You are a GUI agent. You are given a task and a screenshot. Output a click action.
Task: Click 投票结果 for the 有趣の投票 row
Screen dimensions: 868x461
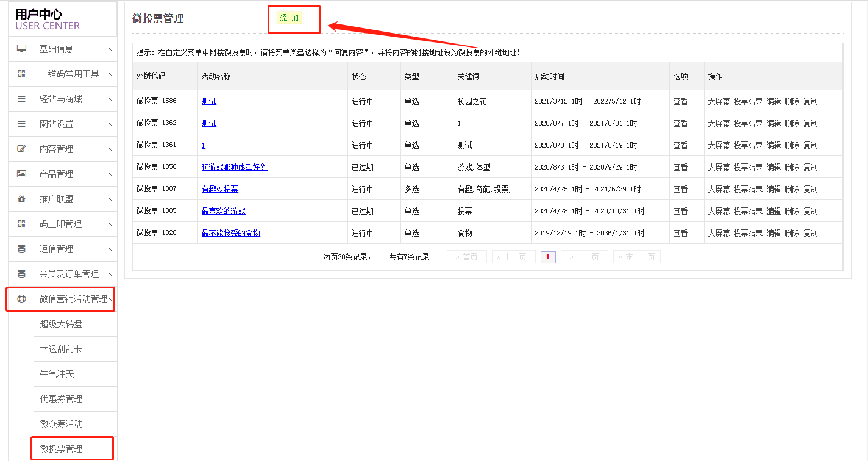coord(748,189)
